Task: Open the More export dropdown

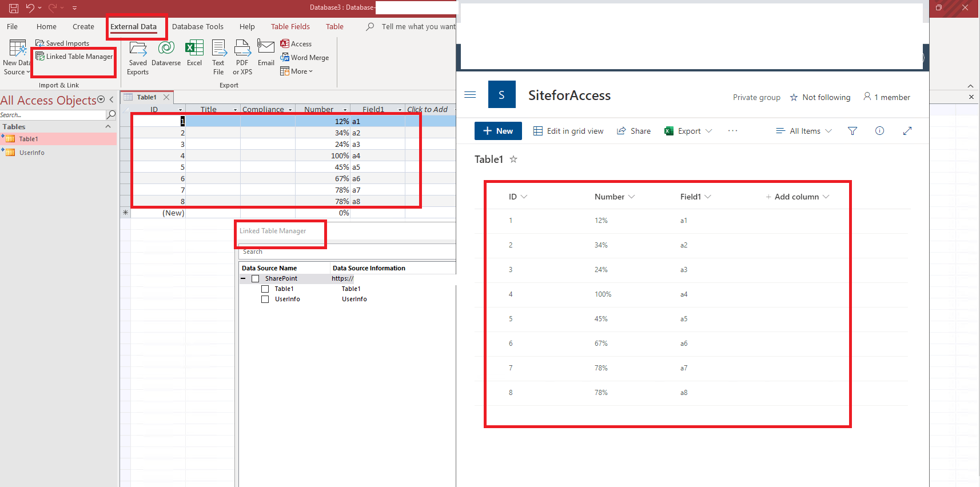Action: [297, 71]
